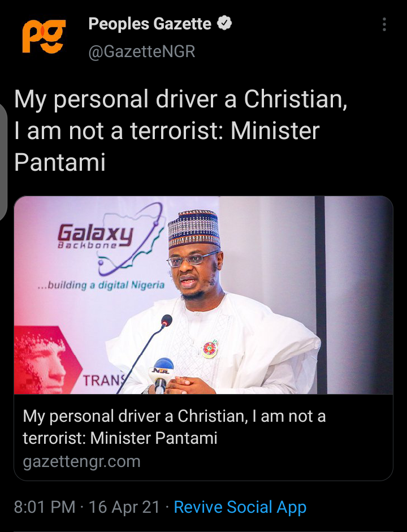Tap the 8:01 PM timestamp
This screenshot has height=532, width=407.
tap(45, 507)
